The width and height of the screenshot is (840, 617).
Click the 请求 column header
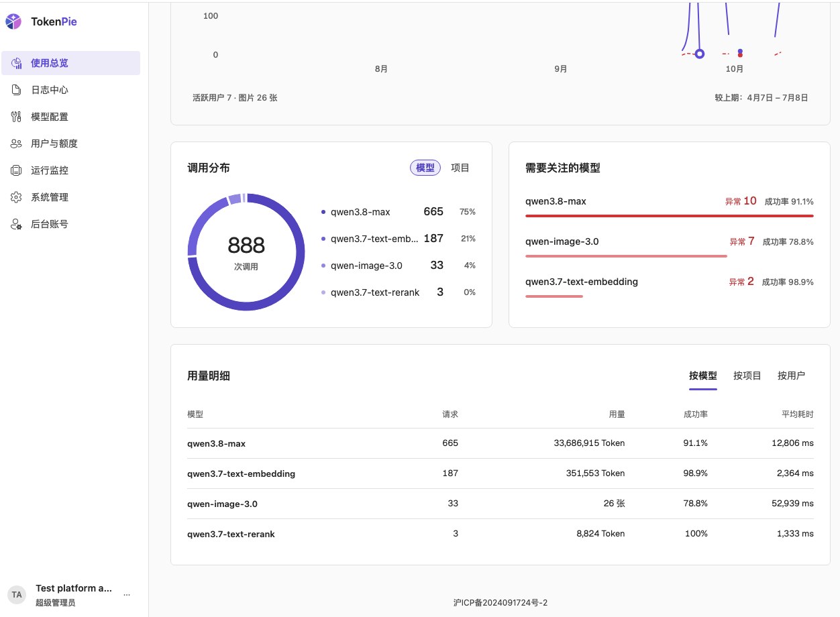point(450,414)
